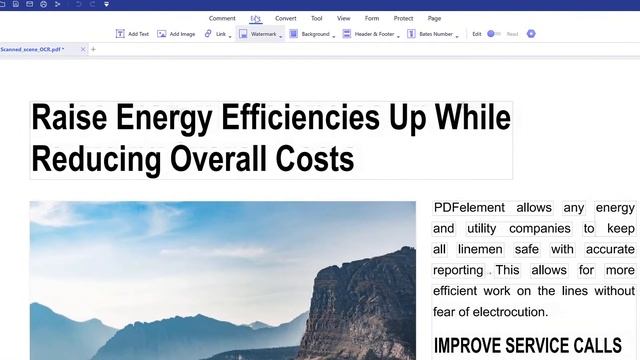Viewport: 640px width, 360px height.
Task: Click the Save icon in title bar
Action: pos(16,4)
